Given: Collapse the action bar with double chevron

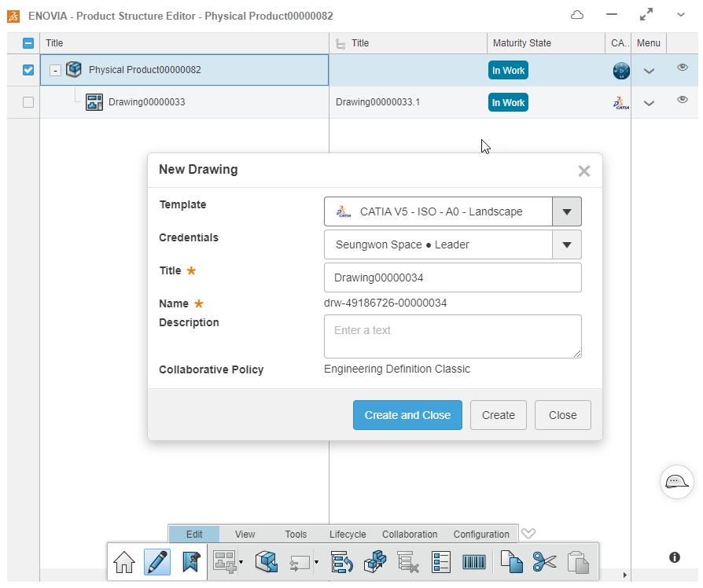Looking at the screenshot, I should (x=528, y=533).
